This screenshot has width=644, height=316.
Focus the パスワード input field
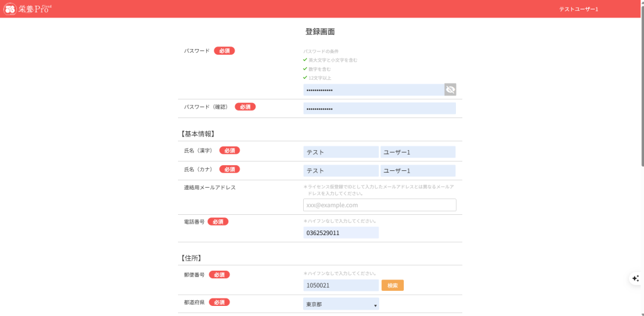click(x=373, y=90)
